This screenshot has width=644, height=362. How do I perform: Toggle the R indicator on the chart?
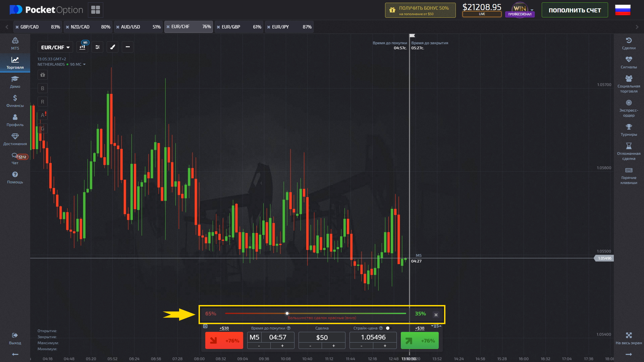click(42, 102)
